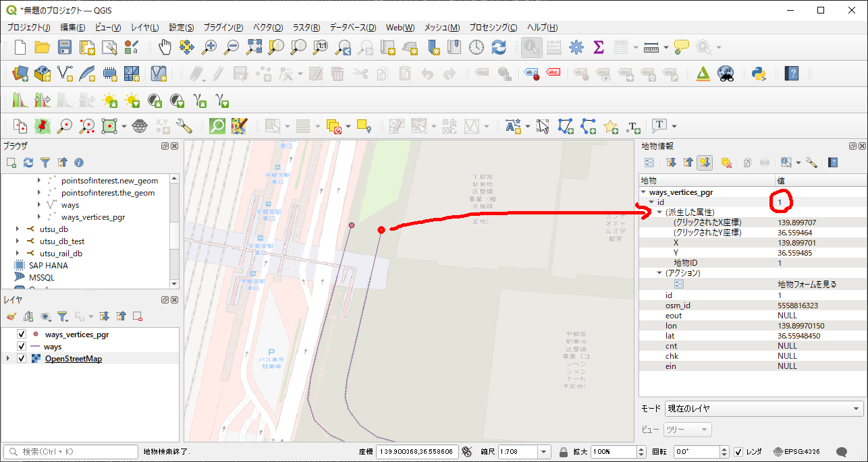868x462 pixels.
Task: Toggle the レンダ render checkbox
Action: click(738, 452)
